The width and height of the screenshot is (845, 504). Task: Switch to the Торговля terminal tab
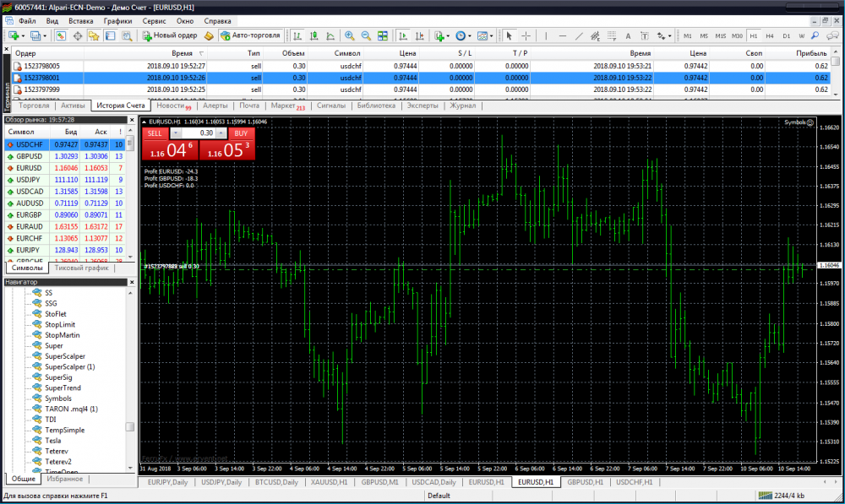tap(34, 106)
